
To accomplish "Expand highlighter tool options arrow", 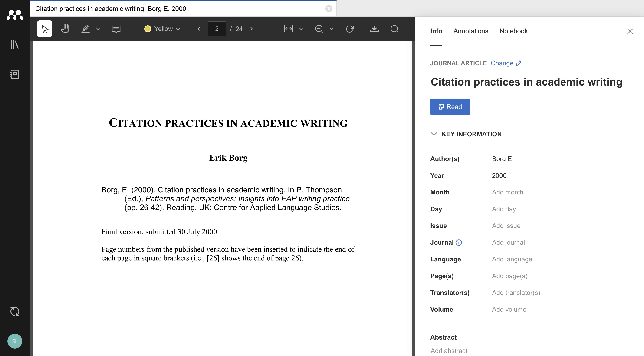I will pos(98,29).
